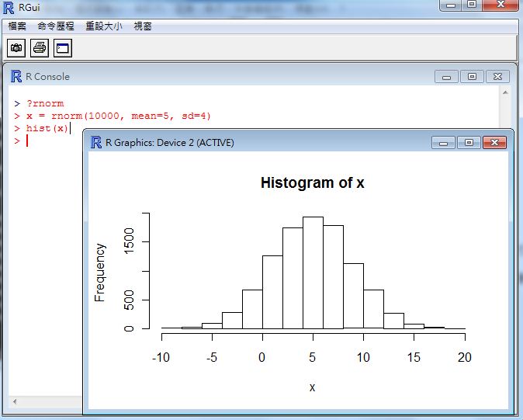Click the printer icon in the toolbar
Screen dimensions: 523x420
pos(39,48)
